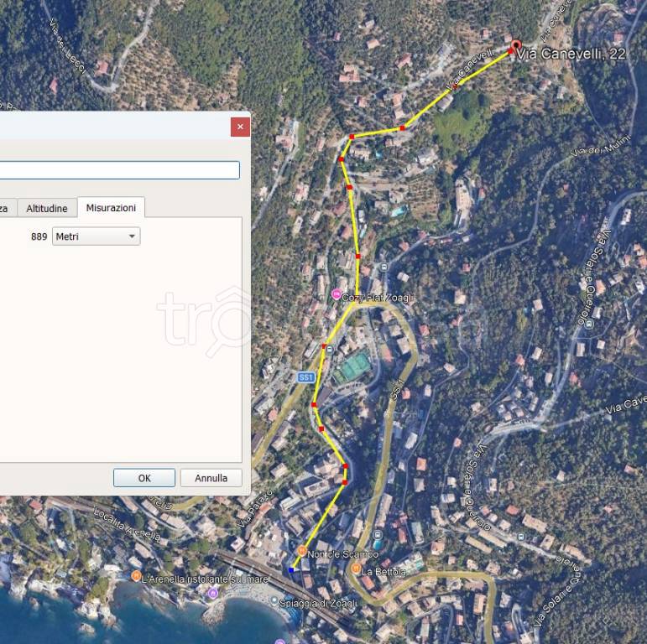Screen dimensions: 647x644
Task: Switch to the Altitudine tab
Action: [47, 208]
